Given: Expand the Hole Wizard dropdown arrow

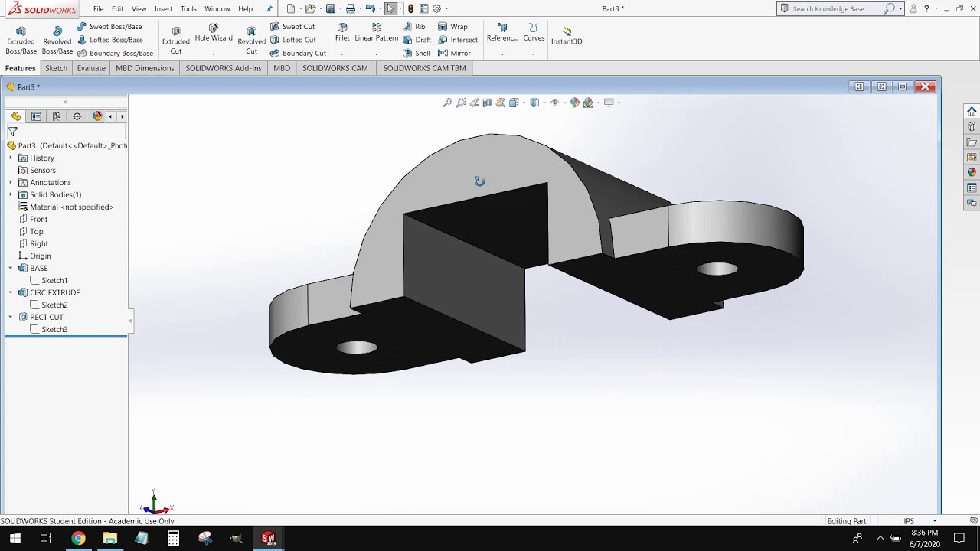Looking at the screenshot, I should [x=214, y=54].
